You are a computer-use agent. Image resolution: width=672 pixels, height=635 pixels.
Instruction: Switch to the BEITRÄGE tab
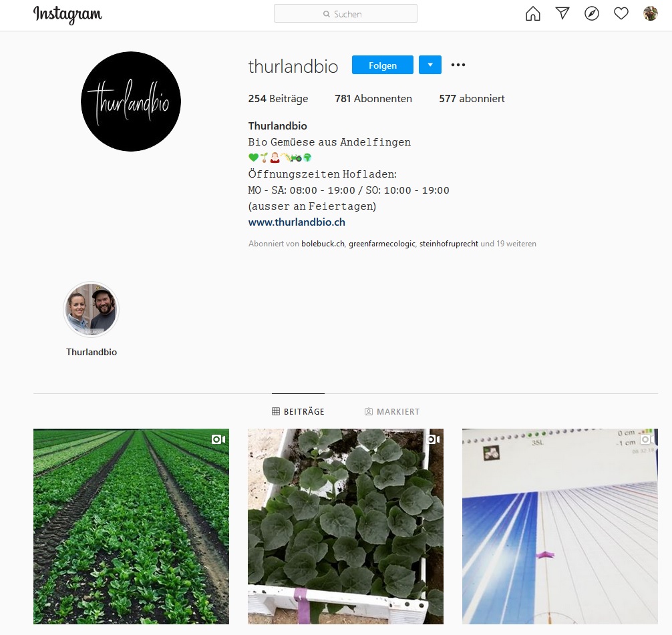[x=299, y=411]
